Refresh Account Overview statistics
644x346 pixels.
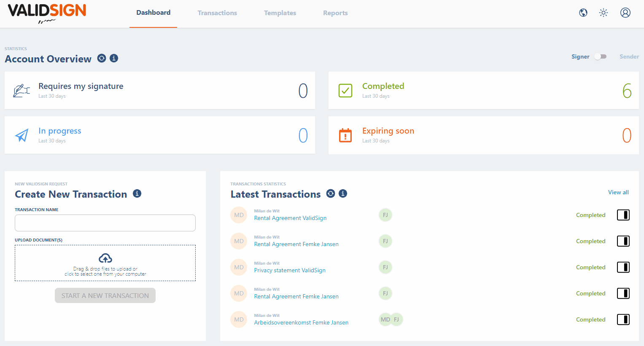pyautogui.click(x=102, y=58)
